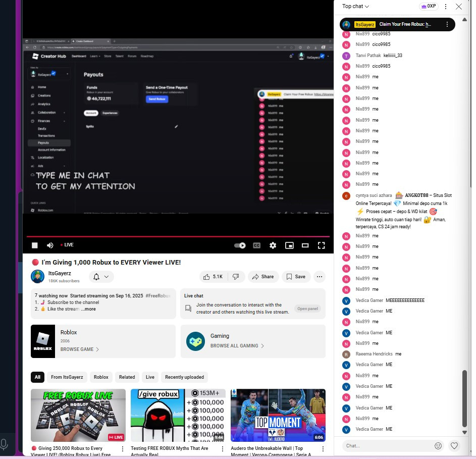Image resolution: width=476 pixels, height=459 pixels.
Task: Click the microphone icon on left edge
Action: [4, 445]
